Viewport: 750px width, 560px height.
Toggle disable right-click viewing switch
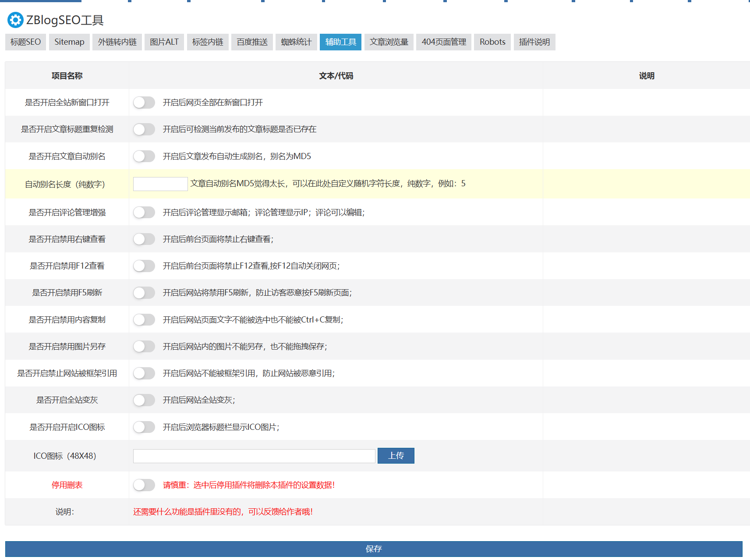pos(144,239)
